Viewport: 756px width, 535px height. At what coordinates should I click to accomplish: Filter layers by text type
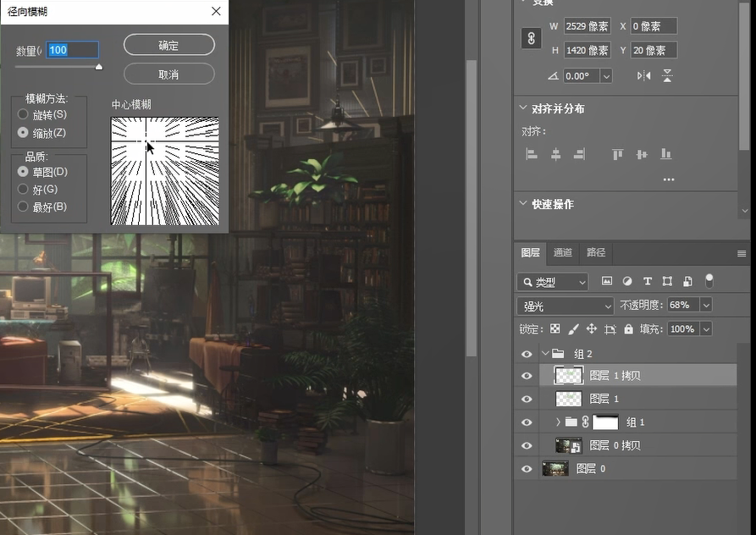coord(648,281)
